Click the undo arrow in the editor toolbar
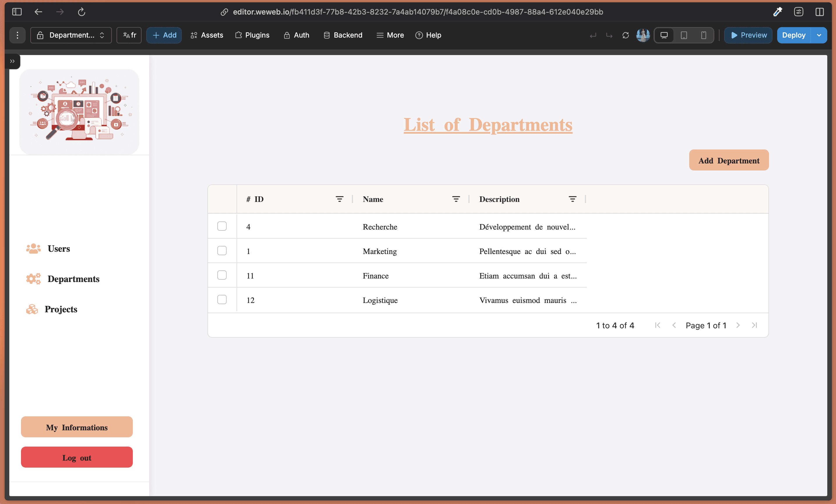The width and height of the screenshot is (836, 504). point(593,35)
